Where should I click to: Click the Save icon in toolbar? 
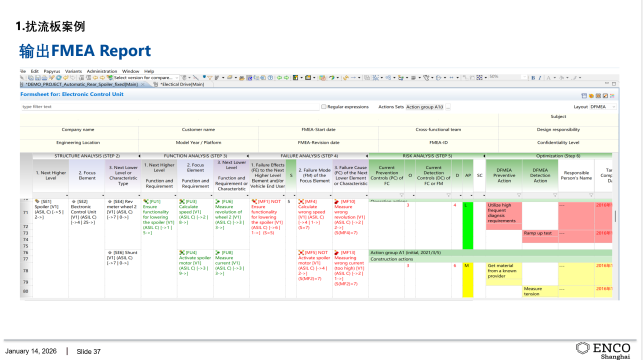coord(38,77)
